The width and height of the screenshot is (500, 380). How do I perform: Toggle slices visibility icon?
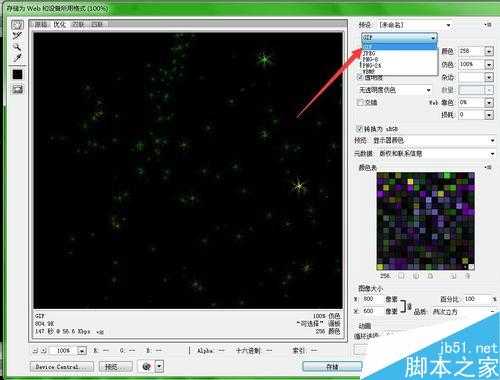[17, 89]
